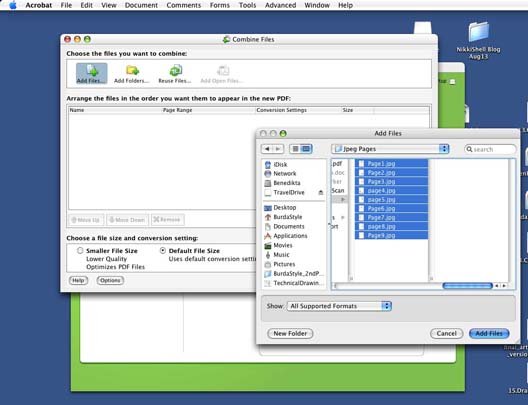Select Page1.jpg in the file list
Screen dimensions: 528x405
click(392, 164)
